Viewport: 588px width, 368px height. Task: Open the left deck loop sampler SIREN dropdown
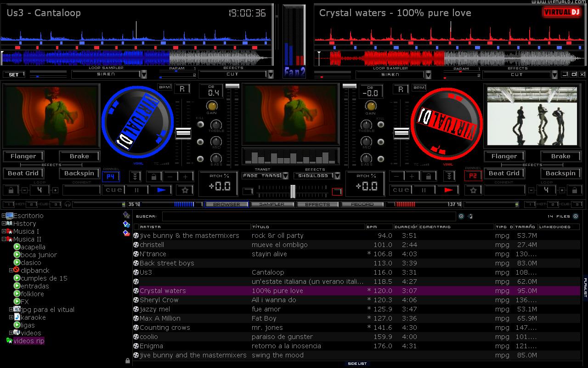click(x=144, y=75)
